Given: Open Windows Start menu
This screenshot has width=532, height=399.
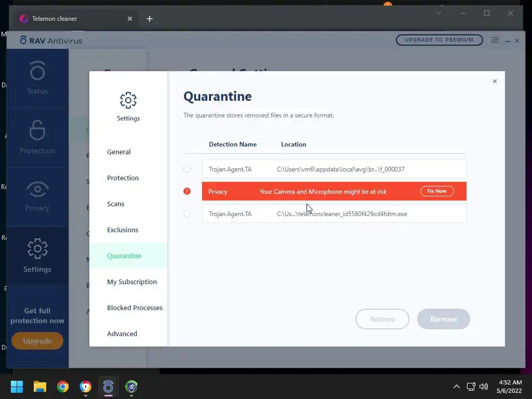Looking at the screenshot, I should 17,387.
